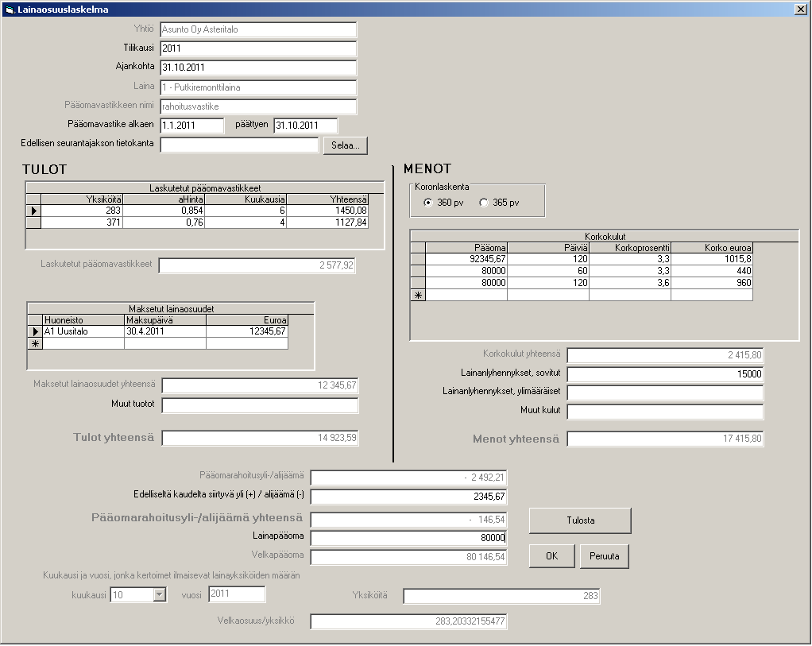The image size is (812, 646).
Task: Select the row marker of the 283 units row
Action: pyautogui.click(x=33, y=211)
